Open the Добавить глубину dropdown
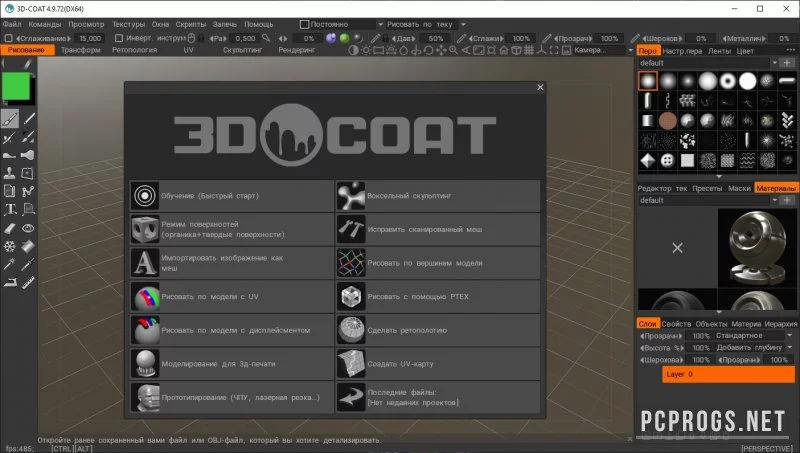Viewport: 800px width, 453px height. click(x=789, y=347)
